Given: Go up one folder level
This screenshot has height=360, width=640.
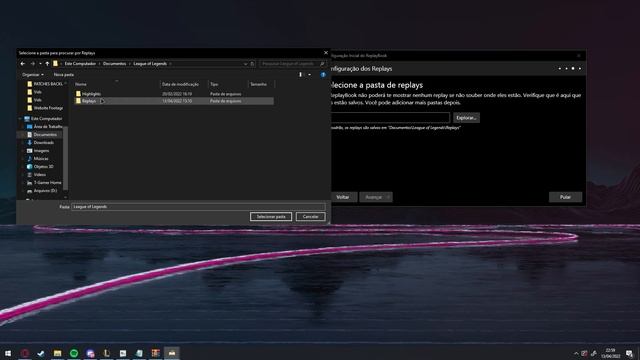Looking at the screenshot, I should click(x=47, y=64).
